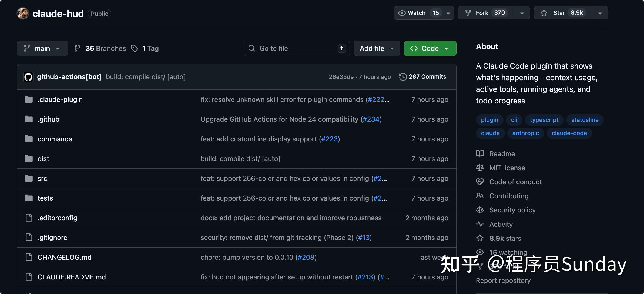Image resolution: width=644 pixels, height=294 pixels.
Task: View the 287 Commits history
Action: [423, 77]
